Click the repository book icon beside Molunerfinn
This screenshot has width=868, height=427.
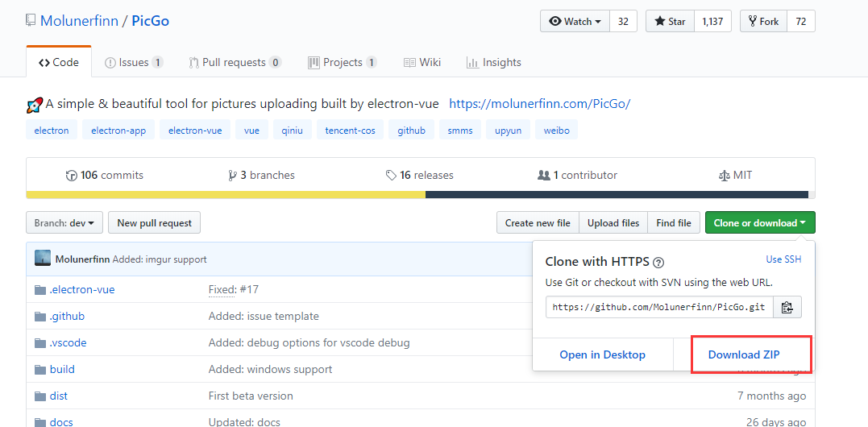pos(31,21)
